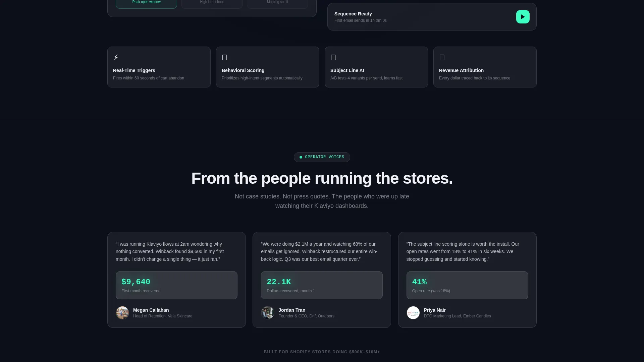This screenshot has width=644, height=362.
Task: Click 'Every dollar traced back to its sequence'
Action: (x=475, y=78)
